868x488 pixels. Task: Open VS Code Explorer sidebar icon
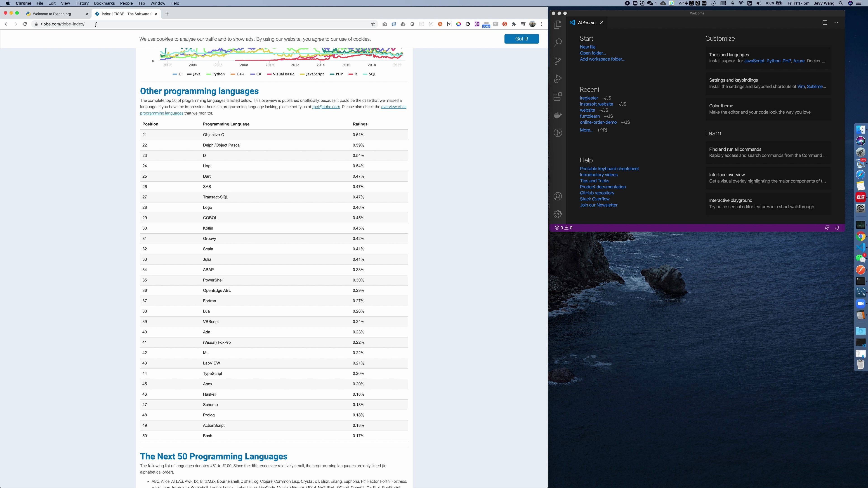pos(558,25)
